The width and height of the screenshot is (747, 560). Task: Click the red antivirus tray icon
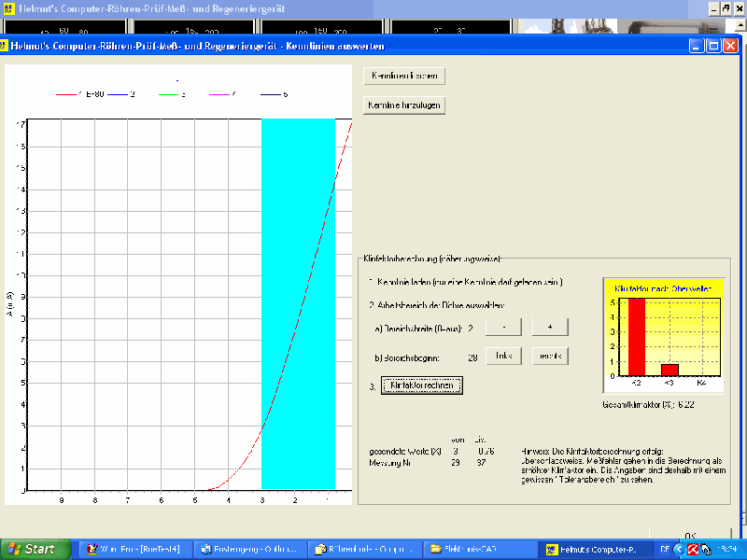click(x=694, y=549)
